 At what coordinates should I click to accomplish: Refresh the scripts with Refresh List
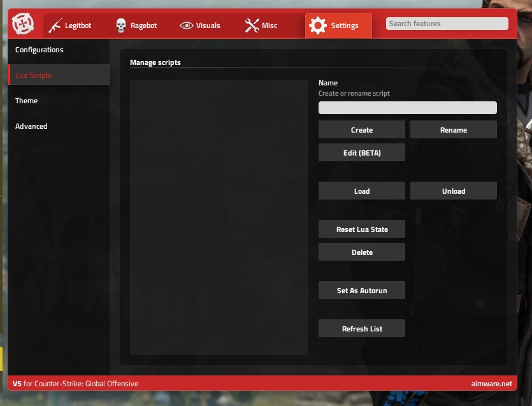click(x=361, y=329)
